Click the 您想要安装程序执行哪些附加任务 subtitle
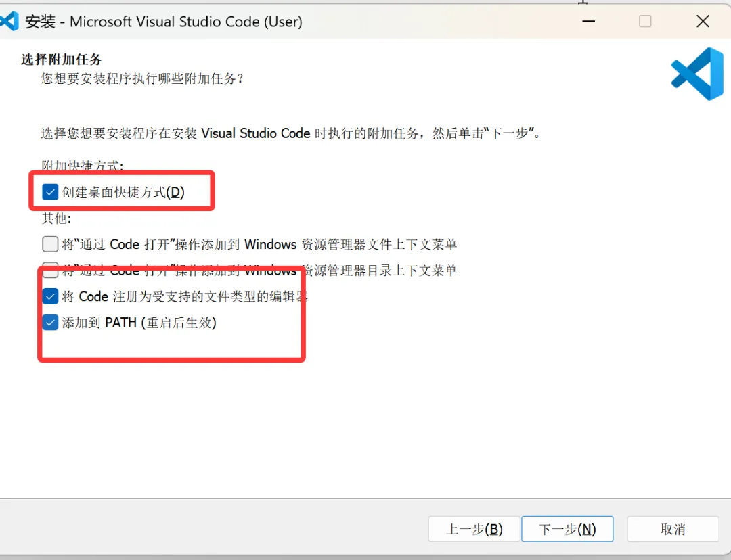731x560 pixels. click(x=142, y=78)
